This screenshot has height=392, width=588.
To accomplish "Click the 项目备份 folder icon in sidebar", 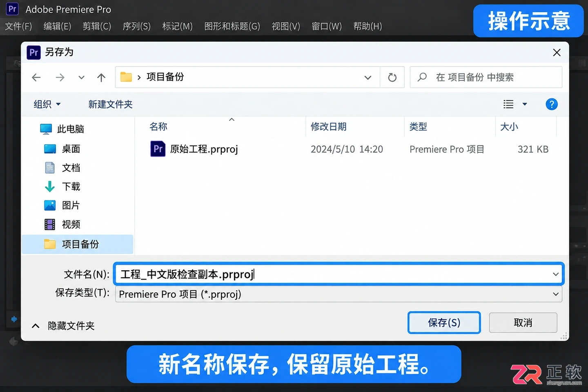I will (x=50, y=244).
